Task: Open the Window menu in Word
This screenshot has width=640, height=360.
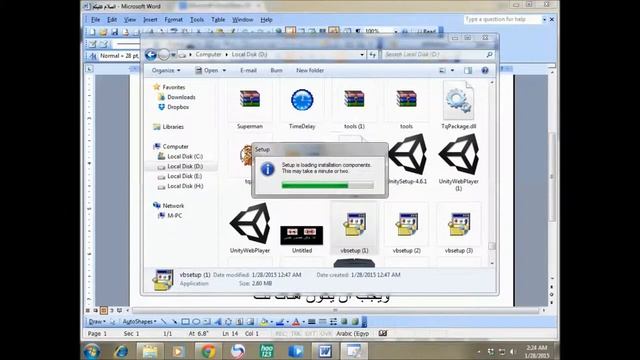Action: (242, 20)
